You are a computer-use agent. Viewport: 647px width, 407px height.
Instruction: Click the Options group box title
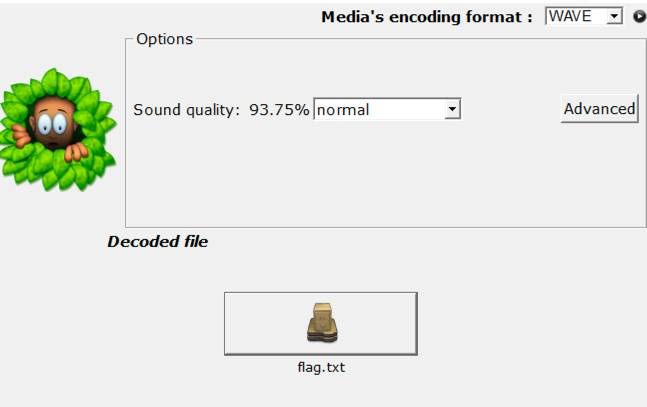tap(164, 39)
